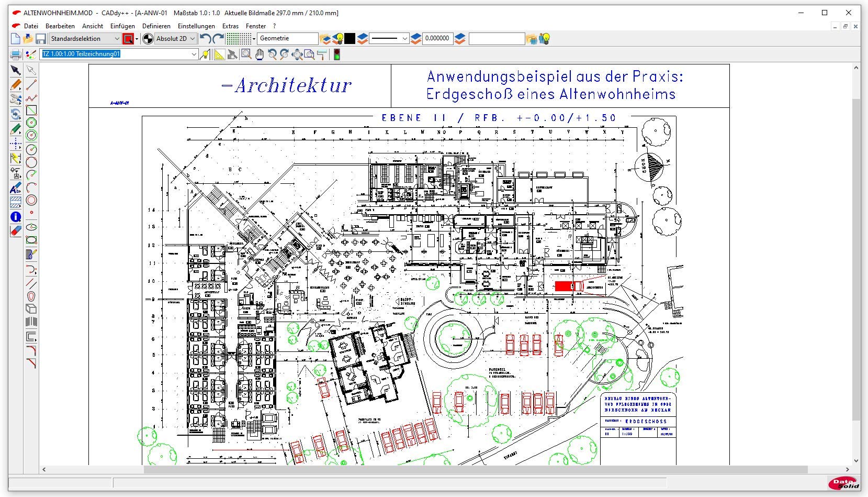Pick the 3D box tool
This screenshot has height=497, width=868.
click(31, 309)
